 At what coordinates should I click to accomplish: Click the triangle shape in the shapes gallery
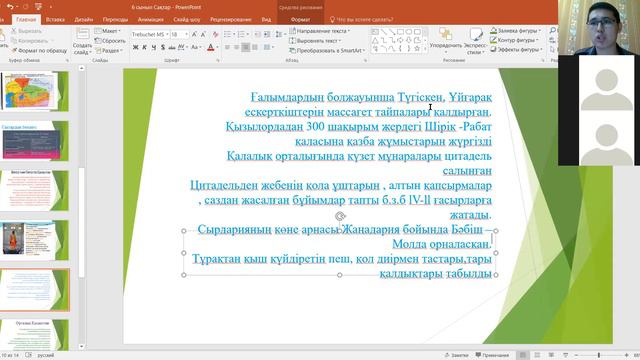click(375, 40)
